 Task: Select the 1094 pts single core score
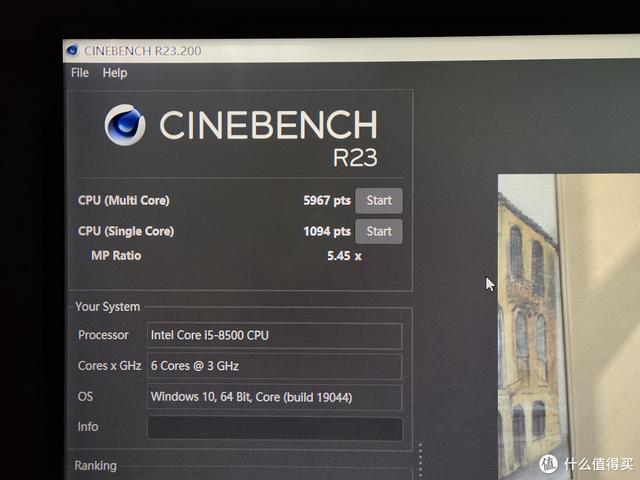[327, 231]
